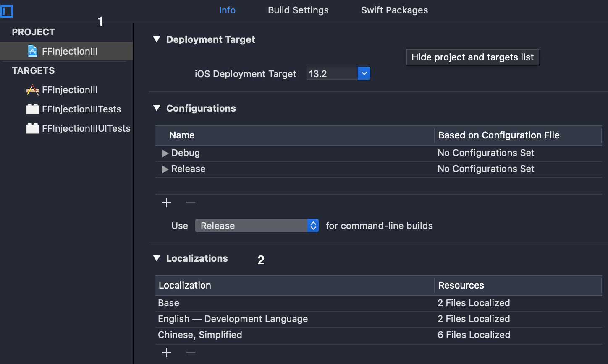
Task: Click the FFInjectionIIIUITests bundle icon
Action: click(32, 128)
